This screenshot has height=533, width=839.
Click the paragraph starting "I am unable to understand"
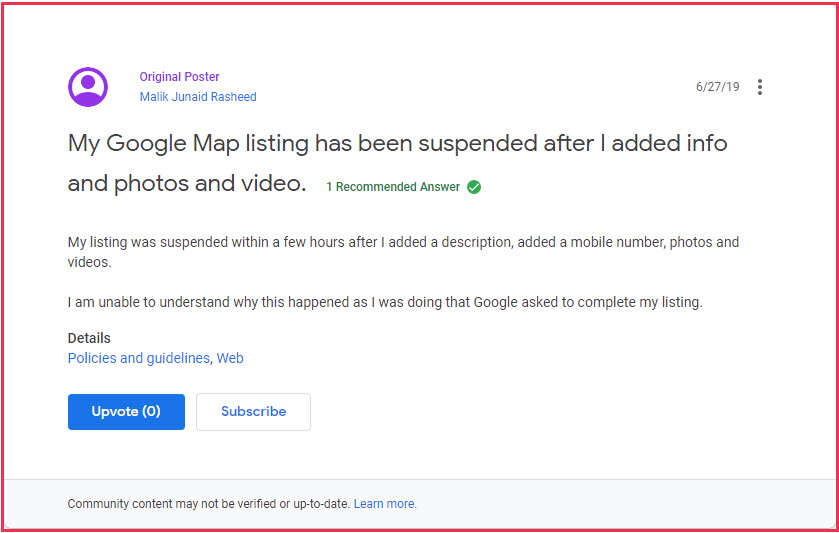coord(385,302)
